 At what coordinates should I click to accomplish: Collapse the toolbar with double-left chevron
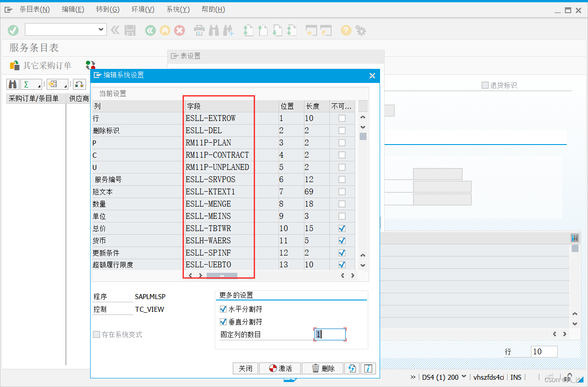115,30
